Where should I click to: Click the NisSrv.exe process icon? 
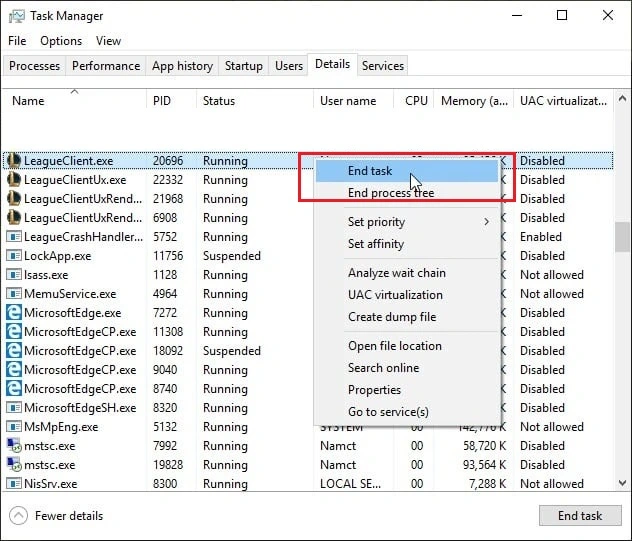point(14,483)
